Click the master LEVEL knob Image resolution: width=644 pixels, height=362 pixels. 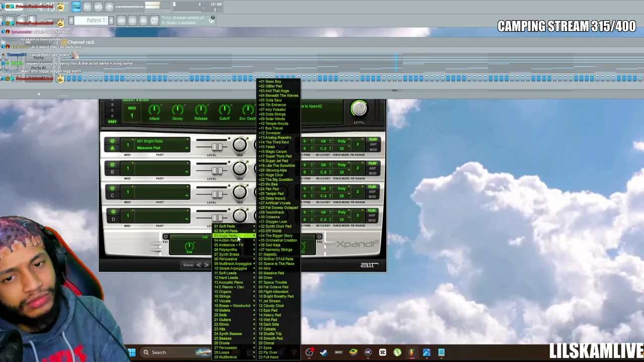tap(359, 108)
